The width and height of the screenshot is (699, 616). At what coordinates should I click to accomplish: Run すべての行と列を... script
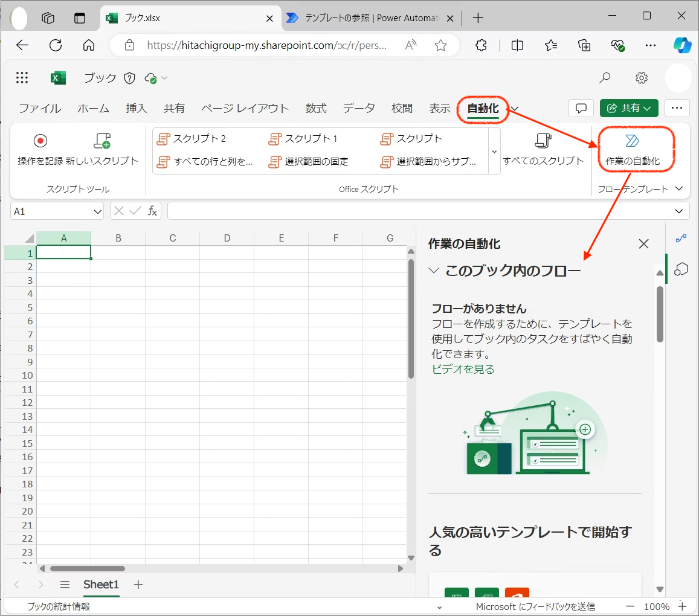pos(205,161)
